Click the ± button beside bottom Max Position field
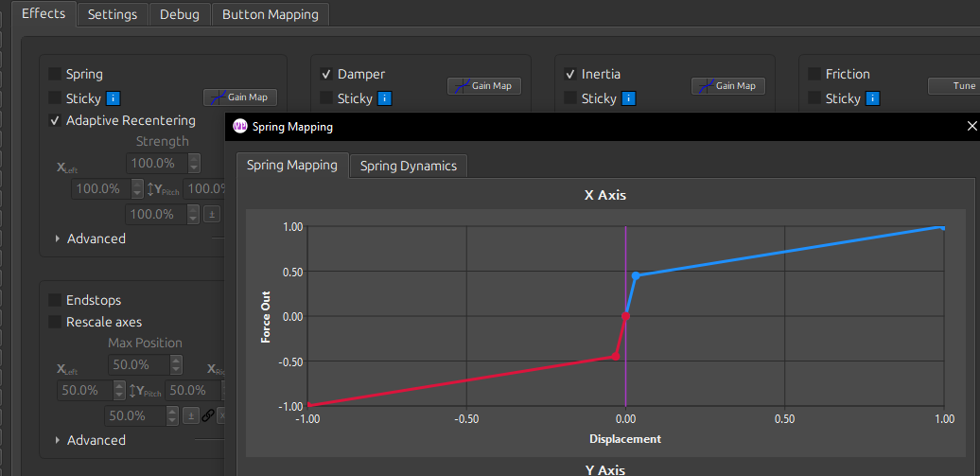Image resolution: width=980 pixels, height=476 pixels. click(x=191, y=414)
